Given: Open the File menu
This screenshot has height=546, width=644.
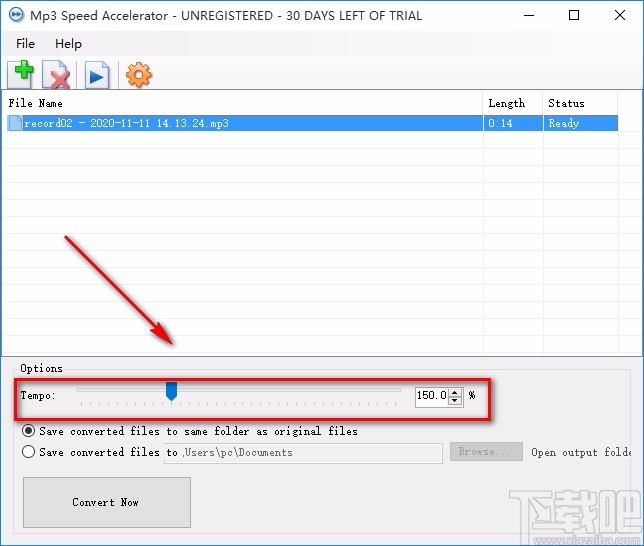Looking at the screenshot, I should coord(25,44).
